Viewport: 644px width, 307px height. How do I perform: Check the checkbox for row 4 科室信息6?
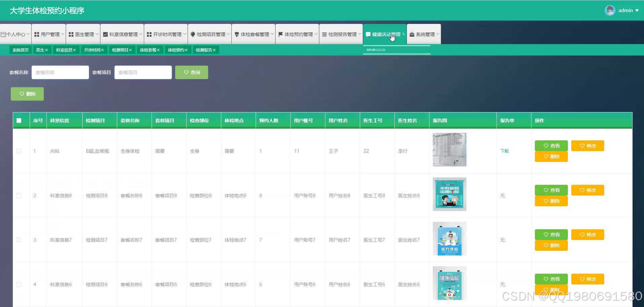tap(19, 284)
